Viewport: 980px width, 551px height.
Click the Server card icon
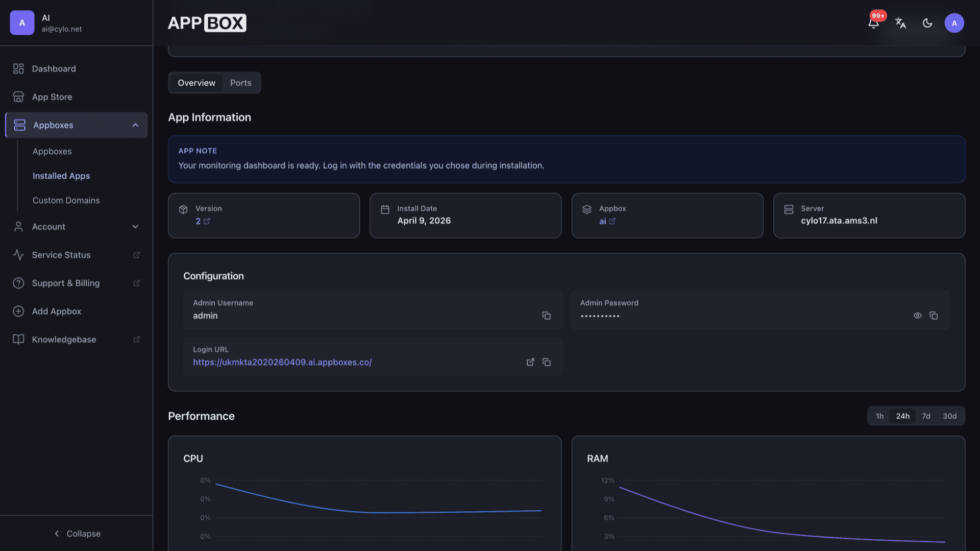click(789, 209)
